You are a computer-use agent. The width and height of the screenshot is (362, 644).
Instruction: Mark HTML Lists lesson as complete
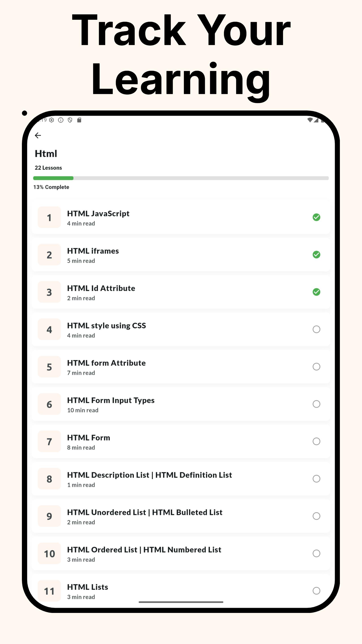pyautogui.click(x=316, y=591)
